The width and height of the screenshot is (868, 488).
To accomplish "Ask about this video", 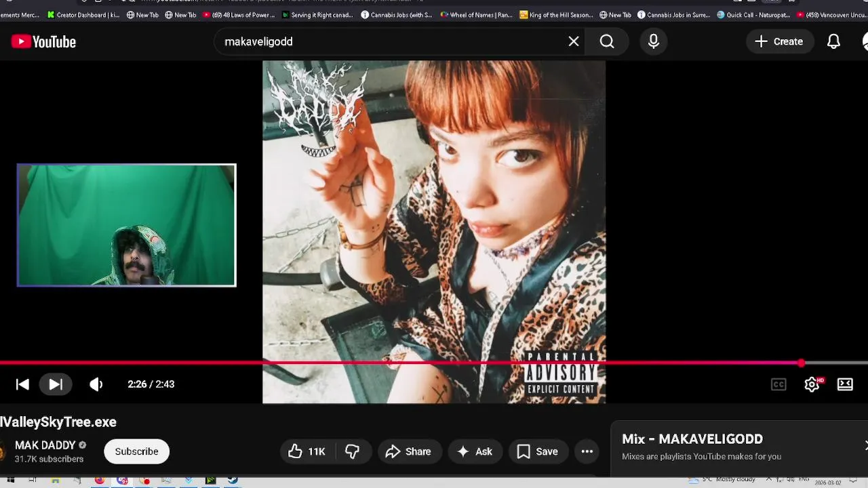I will point(475,451).
